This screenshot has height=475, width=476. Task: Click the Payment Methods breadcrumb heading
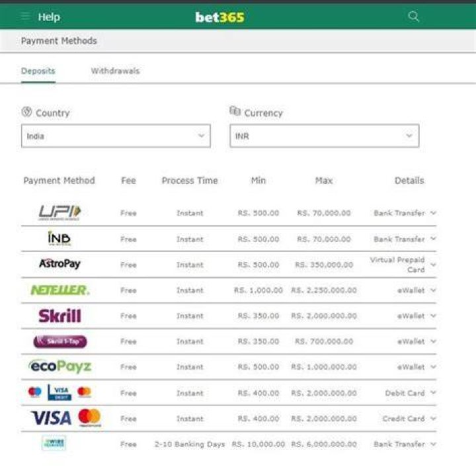(59, 41)
